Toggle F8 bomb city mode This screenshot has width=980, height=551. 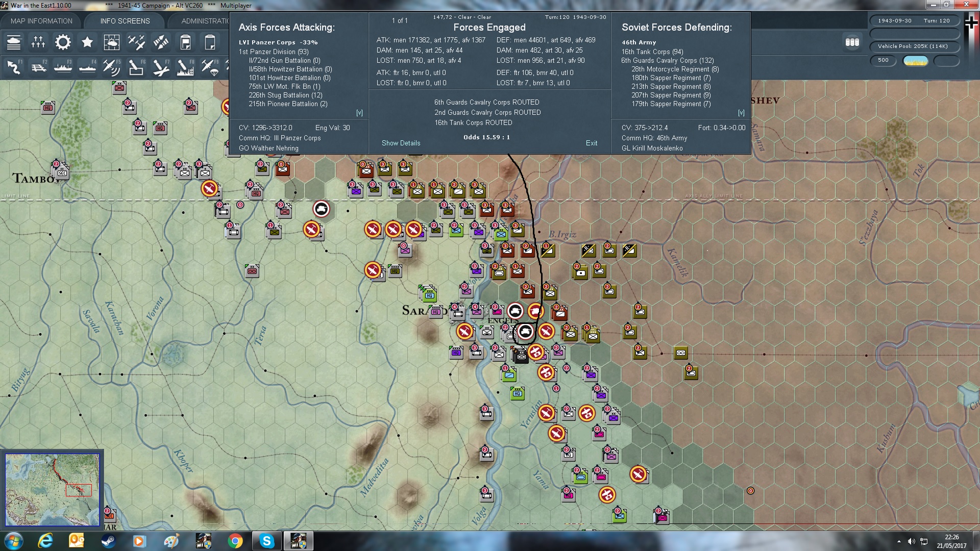pos(185,67)
